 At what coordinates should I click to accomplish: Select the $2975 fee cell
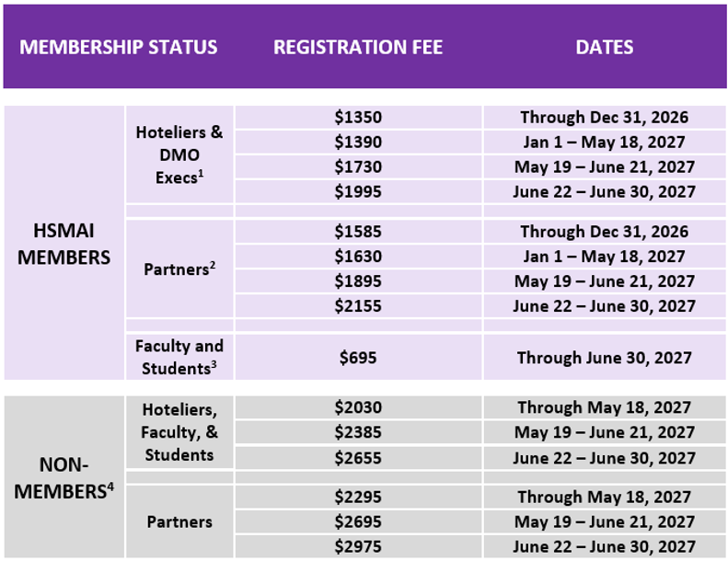[358, 546]
